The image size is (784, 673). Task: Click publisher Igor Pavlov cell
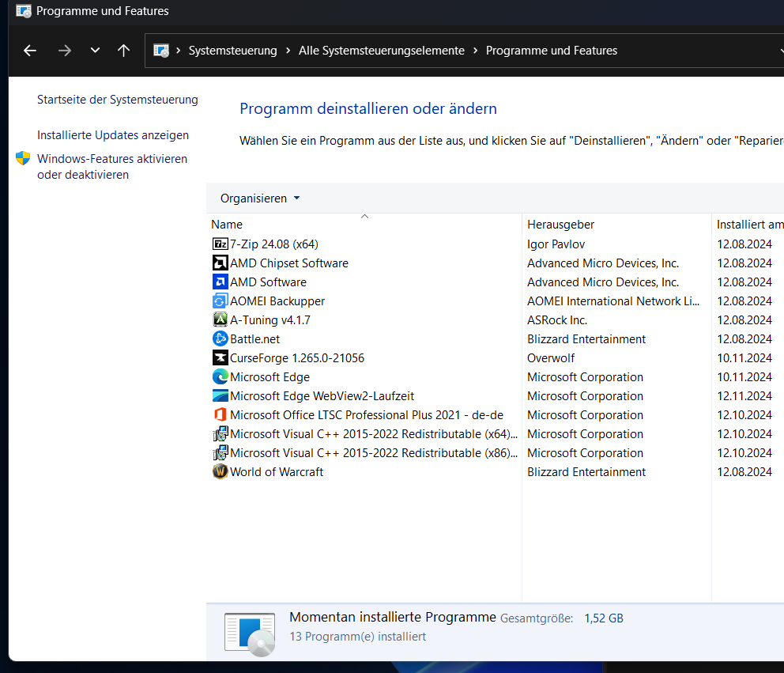pyautogui.click(x=556, y=244)
